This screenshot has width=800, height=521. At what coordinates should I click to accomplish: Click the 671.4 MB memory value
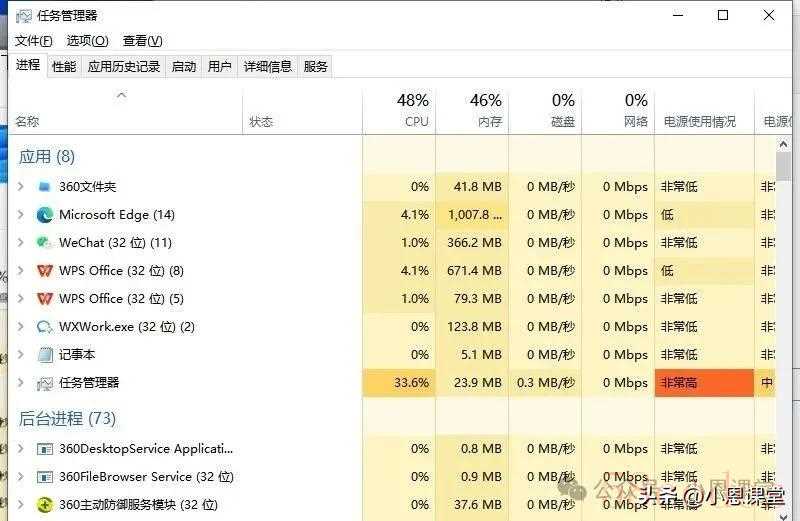(x=474, y=270)
